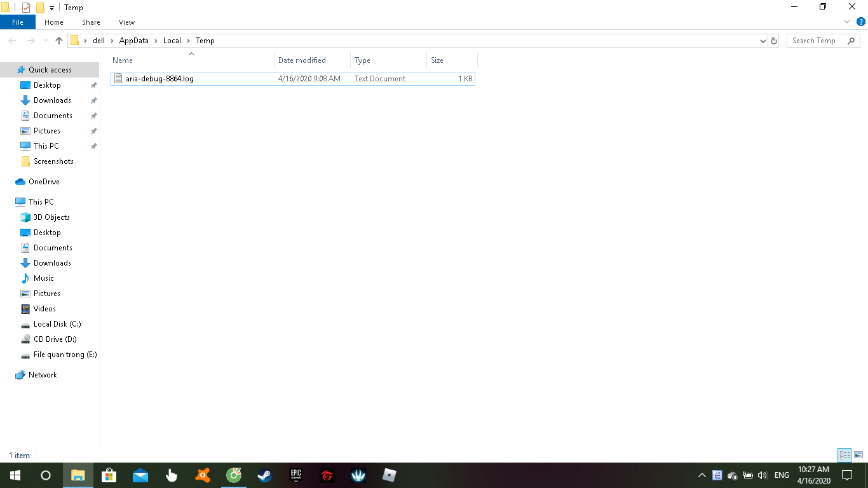The height and width of the screenshot is (488, 868).
Task: Refresh the Temp folder view
Action: point(774,41)
